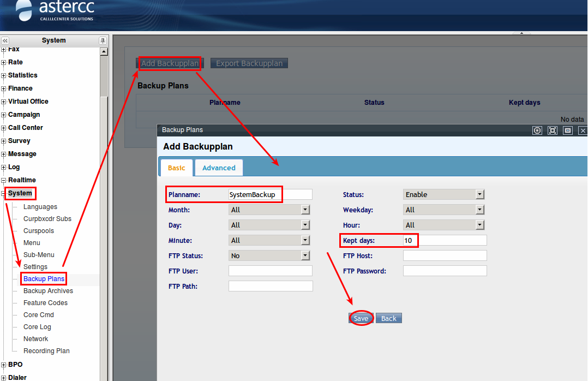Click the FTP Host input field

(445, 255)
